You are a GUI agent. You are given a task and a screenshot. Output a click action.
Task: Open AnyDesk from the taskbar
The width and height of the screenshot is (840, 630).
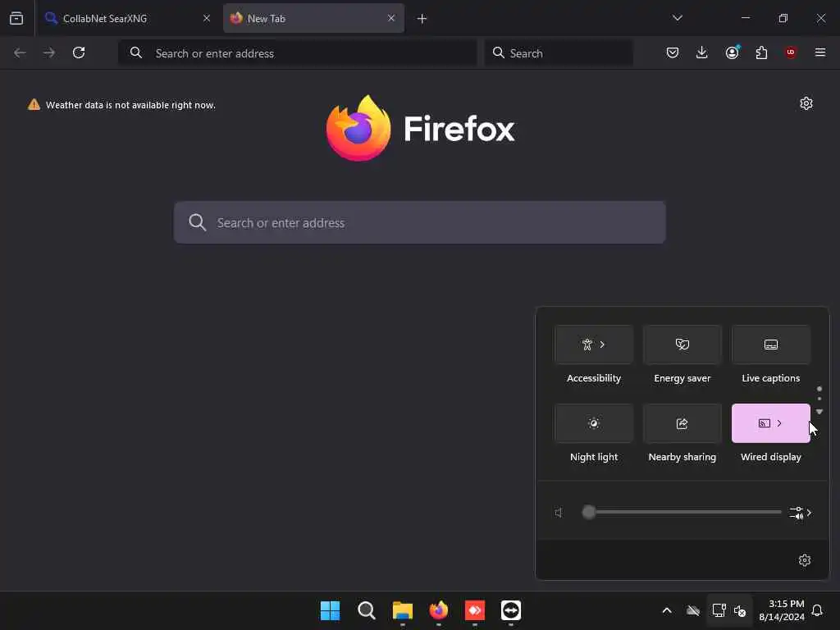click(475, 610)
